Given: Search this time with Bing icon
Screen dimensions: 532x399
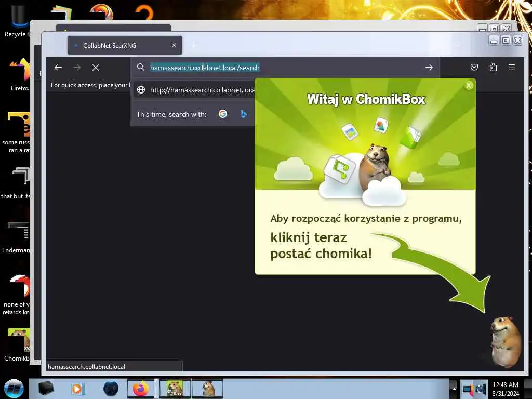Looking at the screenshot, I should pyautogui.click(x=244, y=114).
